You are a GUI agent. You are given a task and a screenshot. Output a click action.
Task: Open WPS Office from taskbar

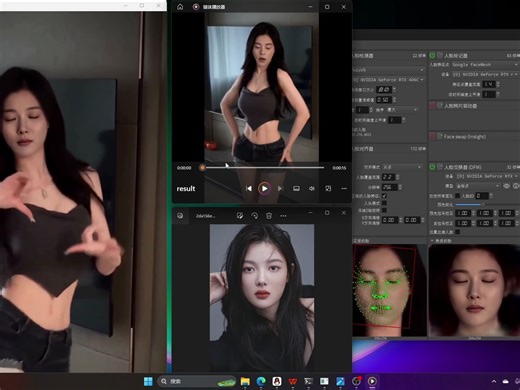(293, 381)
